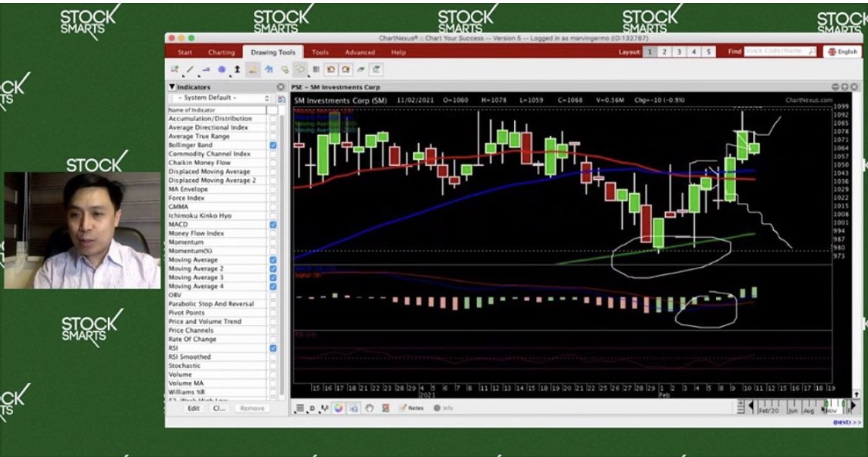Click the chart scale icon below chart
Image resolution: width=868 pixels, height=457 pixels.
pos(325,408)
